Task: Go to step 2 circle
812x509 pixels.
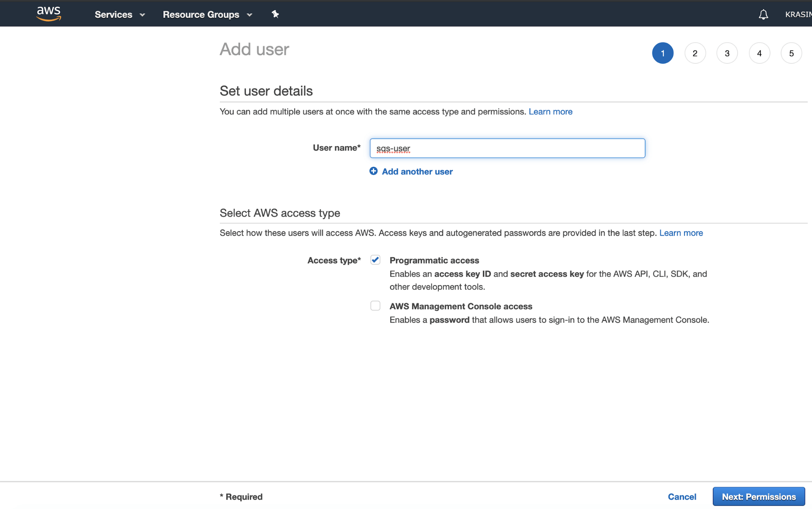Action: [695, 53]
